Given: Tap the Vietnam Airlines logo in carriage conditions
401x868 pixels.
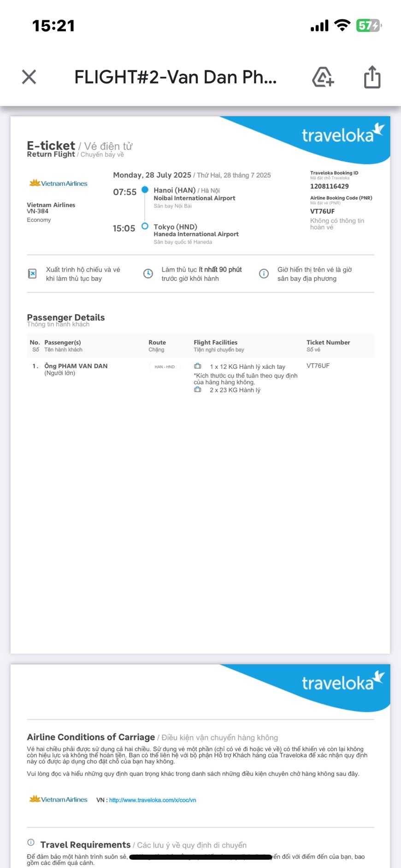Looking at the screenshot, I should [58, 799].
